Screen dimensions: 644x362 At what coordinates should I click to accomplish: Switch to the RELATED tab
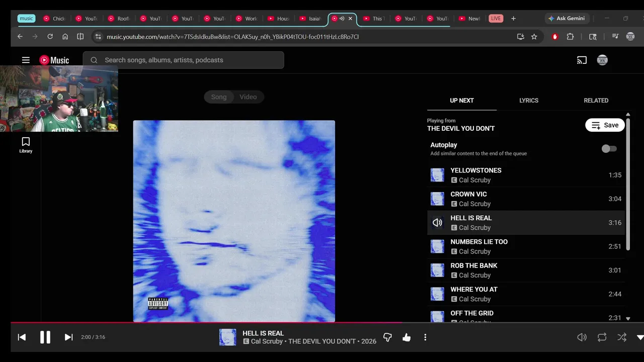[596, 101]
